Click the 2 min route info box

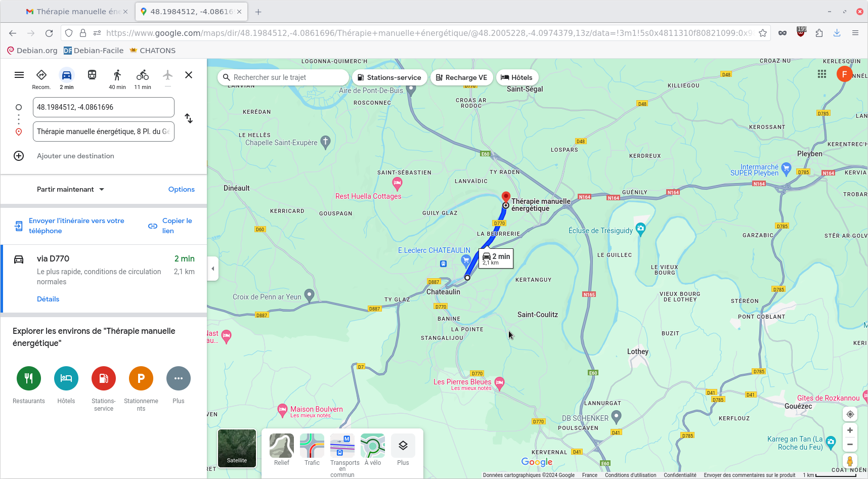[496, 258]
